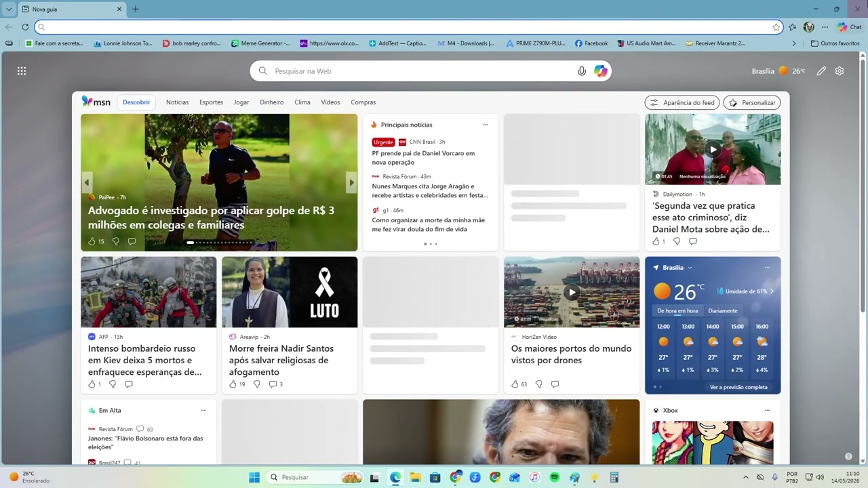The height and width of the screenshot is (488, 868).
Task: Open new tab page settings gear
Action: 840,71
